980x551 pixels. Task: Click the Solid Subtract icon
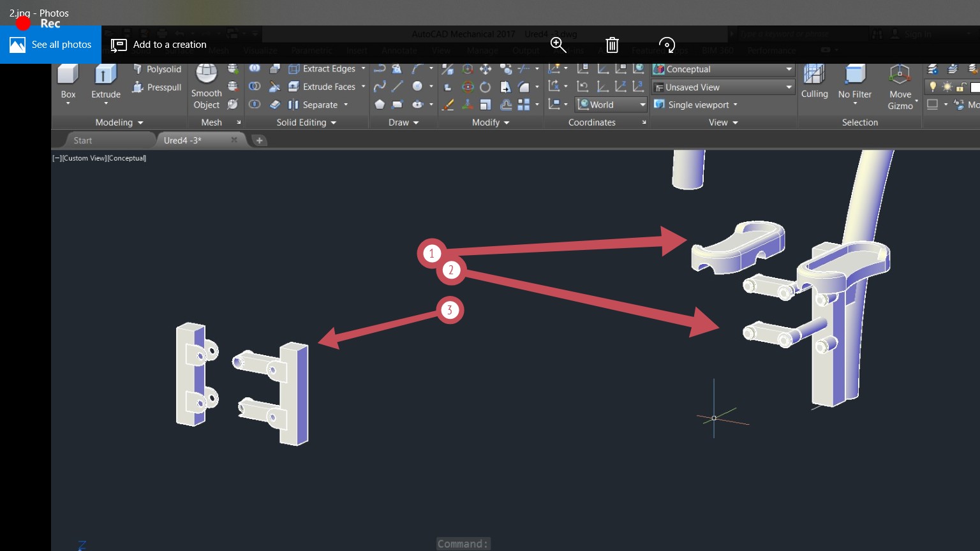(255, 86)
